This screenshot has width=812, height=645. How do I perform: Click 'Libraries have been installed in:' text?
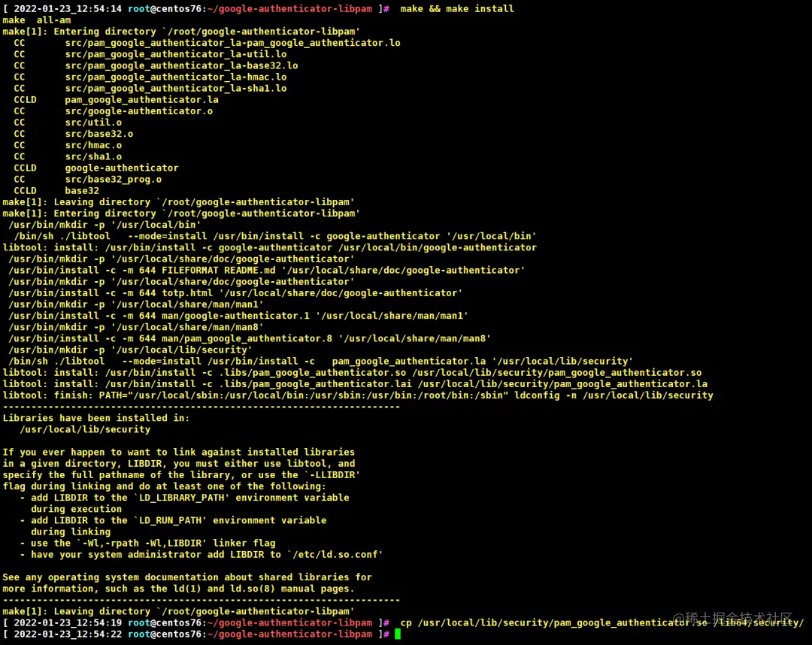(x=96, y=419)
